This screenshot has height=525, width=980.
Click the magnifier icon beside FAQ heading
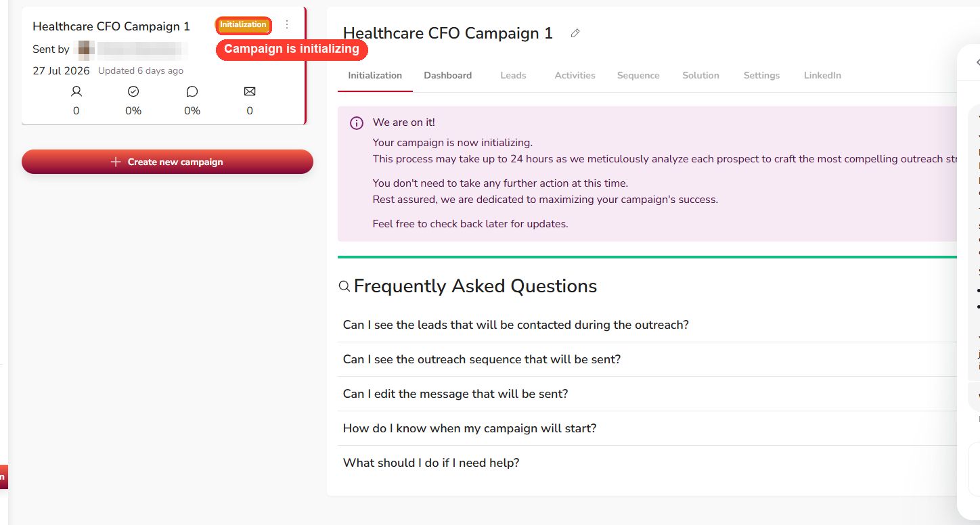pyautogui.click(x=344, y=286)
